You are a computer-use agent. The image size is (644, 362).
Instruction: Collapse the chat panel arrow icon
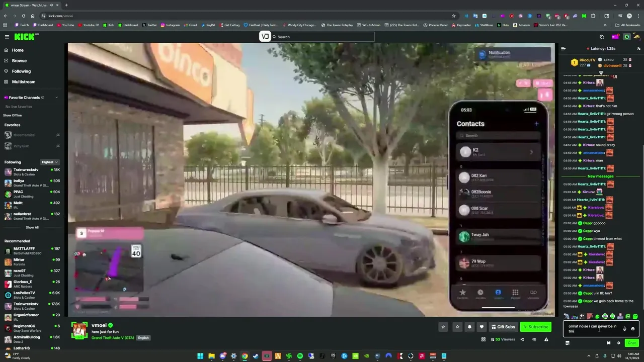(x=563, y=49)
